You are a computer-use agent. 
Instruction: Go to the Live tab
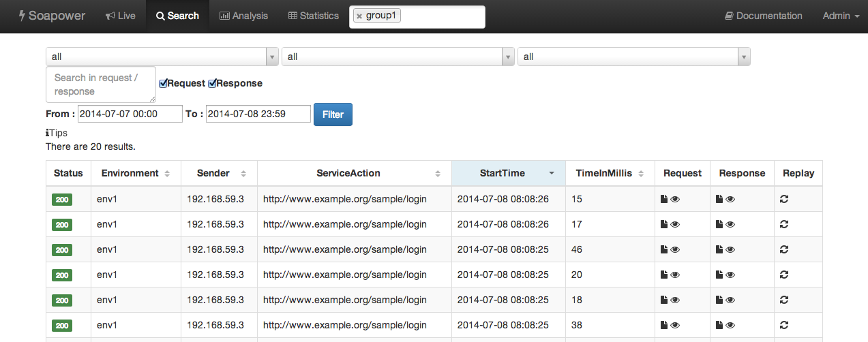point(121,16)
